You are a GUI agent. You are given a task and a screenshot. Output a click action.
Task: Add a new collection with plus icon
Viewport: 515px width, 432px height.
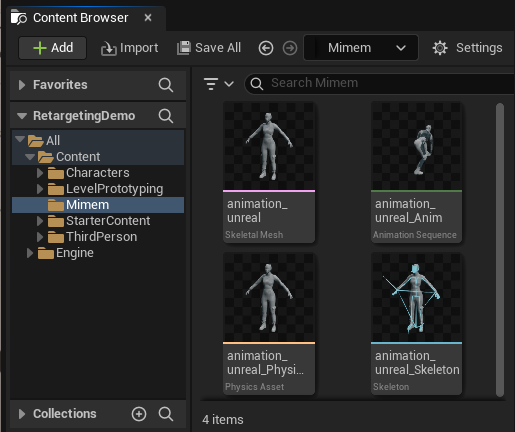click(139, 414)
